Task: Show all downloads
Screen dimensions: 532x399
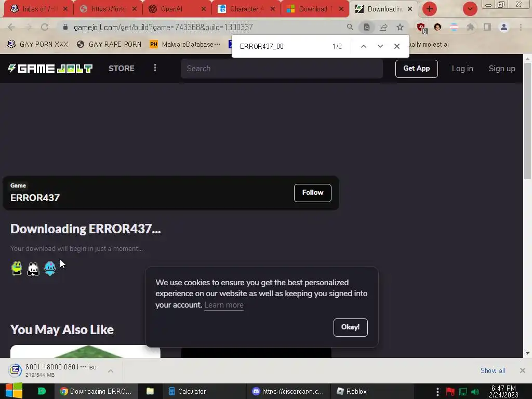Action: (x=493, y=370)
